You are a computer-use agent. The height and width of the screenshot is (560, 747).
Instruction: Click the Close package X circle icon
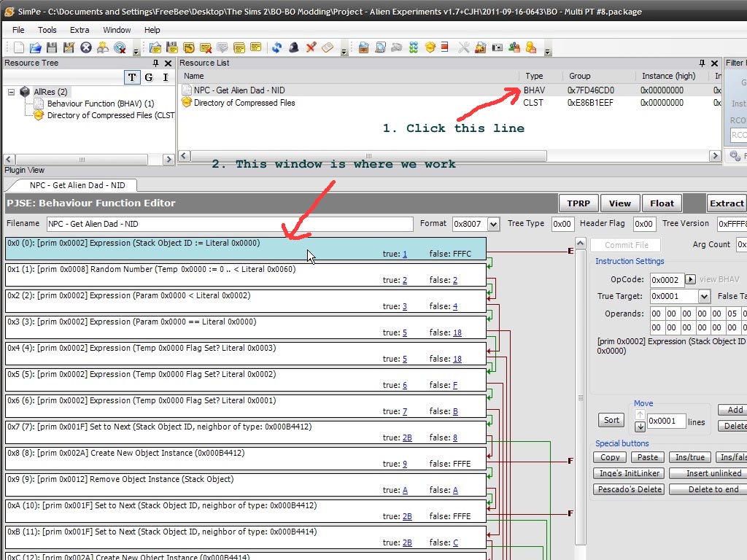[x=86, y=48]
